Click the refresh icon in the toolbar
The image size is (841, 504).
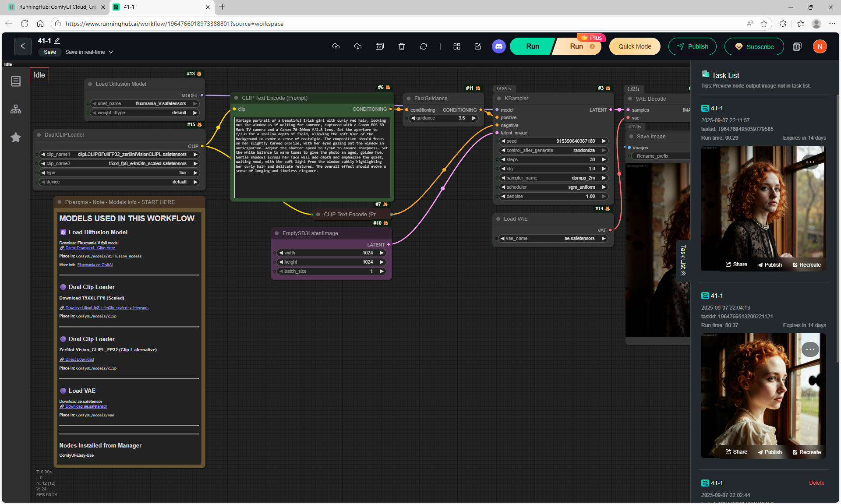pyautogui.click(x=423, y=46)
